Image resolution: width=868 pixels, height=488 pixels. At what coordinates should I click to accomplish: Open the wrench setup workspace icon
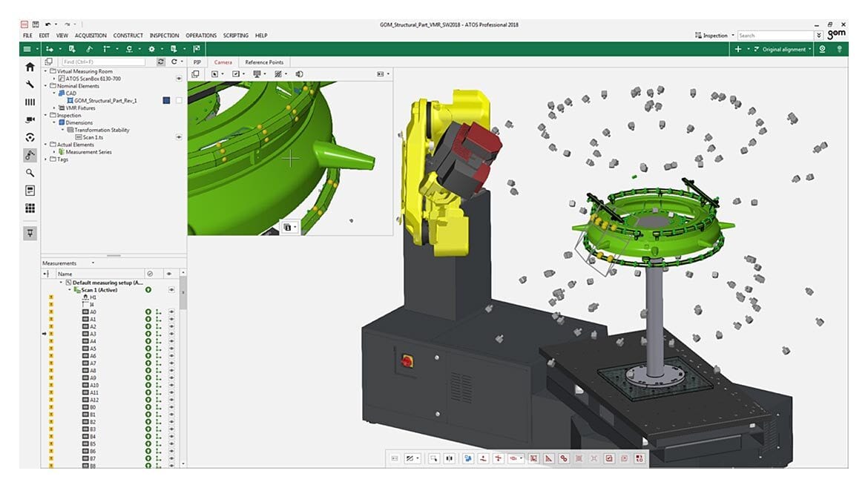click(x=30, y=85)
